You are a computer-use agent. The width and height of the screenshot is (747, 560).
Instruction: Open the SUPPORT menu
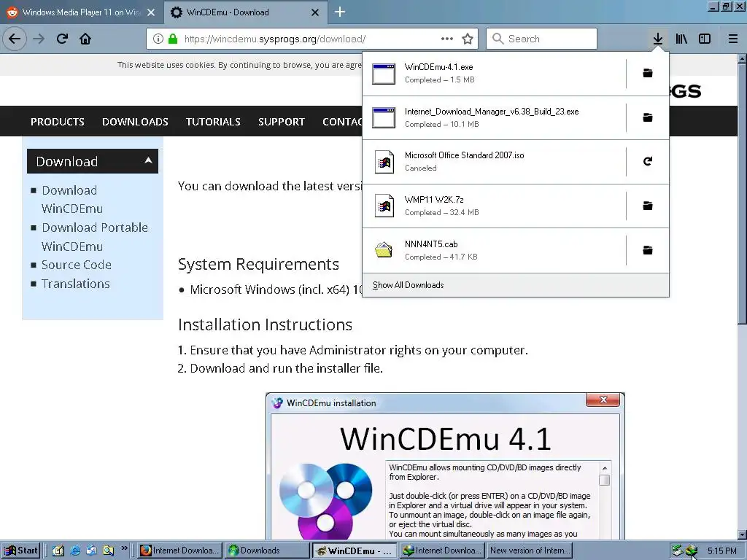click(x=281, y=122)
